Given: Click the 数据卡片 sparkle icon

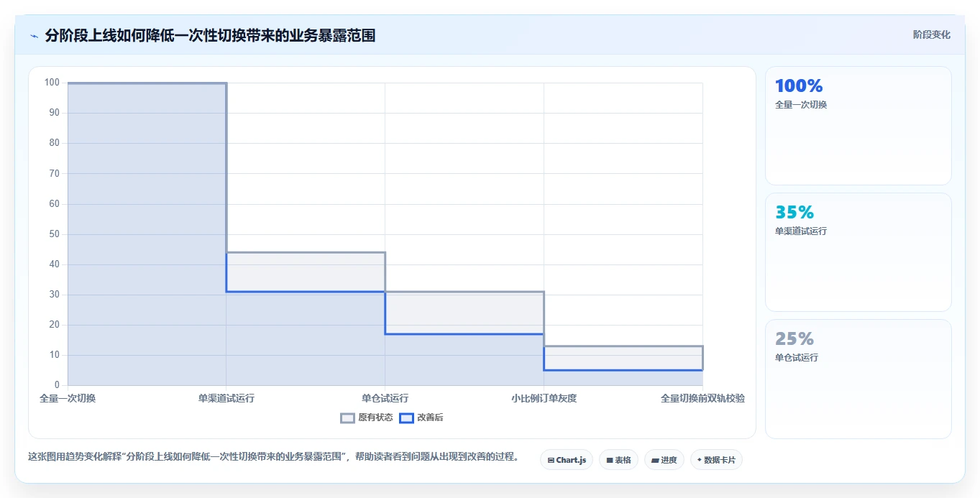Looking at the screenshot, I should click(x=700, y=460).
